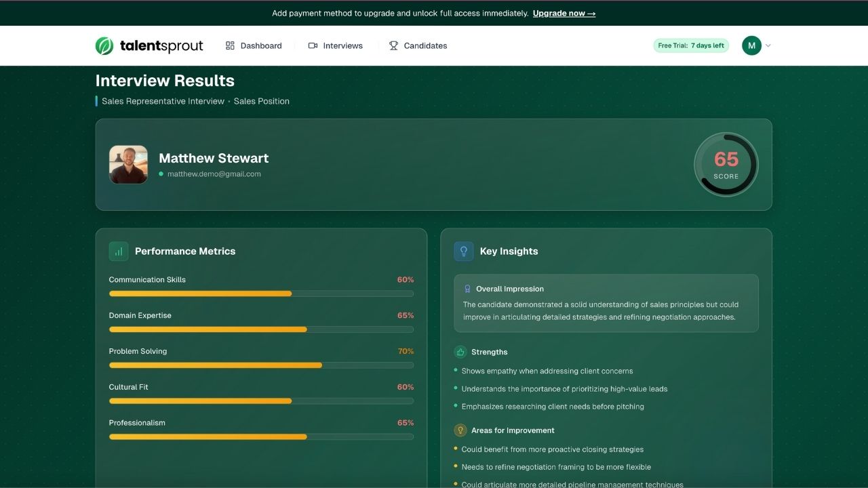Click the Problem Solving progress bar
The width and height of the screenshot is (868, 488).
tap(261, 365)
